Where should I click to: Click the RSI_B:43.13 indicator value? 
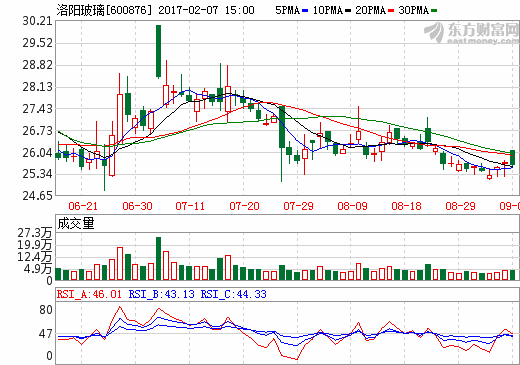pos(162,294)
